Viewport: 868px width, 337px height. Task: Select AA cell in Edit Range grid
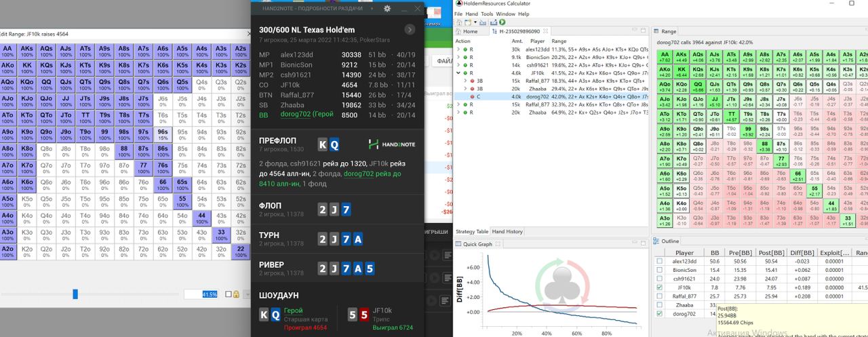[7, 51]
